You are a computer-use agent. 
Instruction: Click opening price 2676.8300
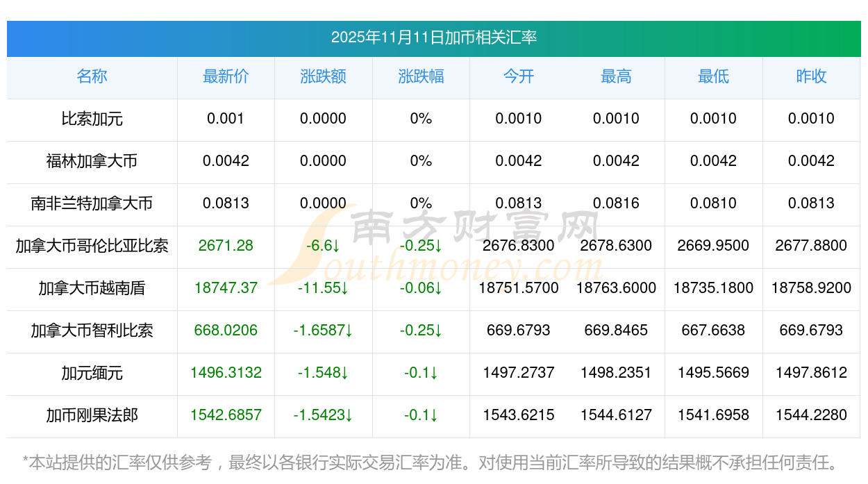tap(519, 246)
